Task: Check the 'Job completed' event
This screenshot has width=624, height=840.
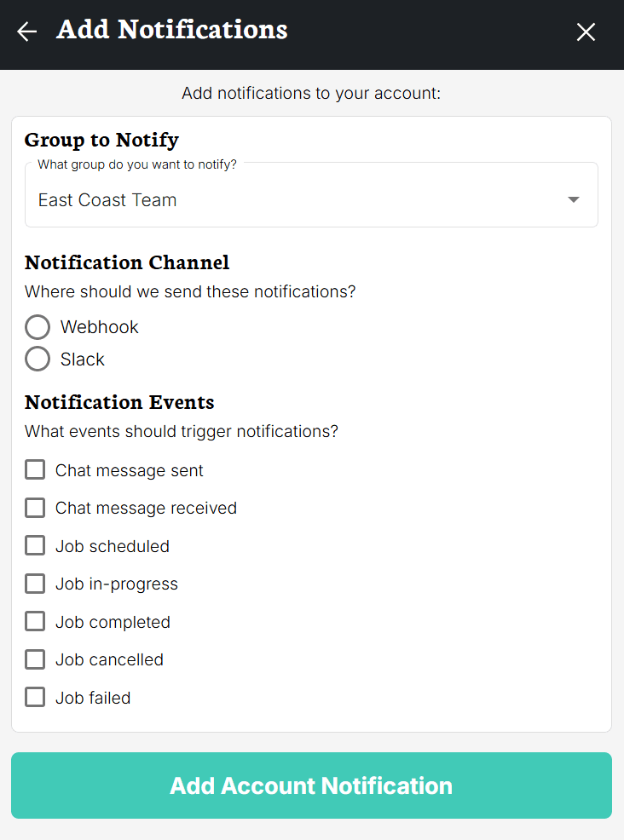Action: [x=35, y=621]
